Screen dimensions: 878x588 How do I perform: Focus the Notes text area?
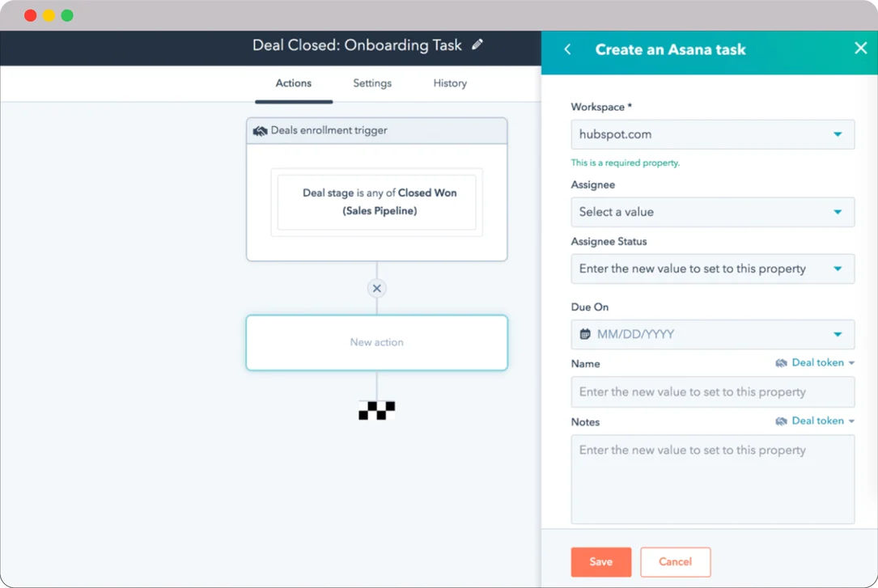coord(712,480)
